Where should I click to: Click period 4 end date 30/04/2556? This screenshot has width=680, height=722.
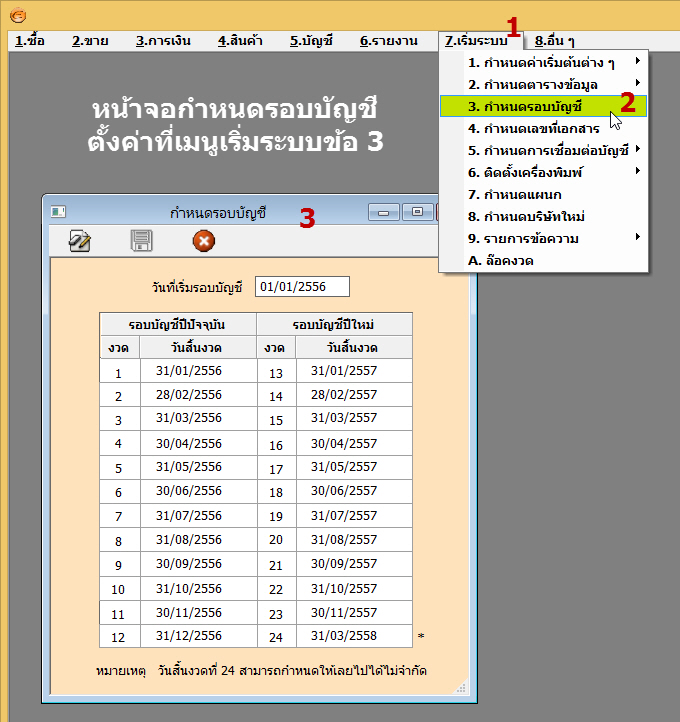pos(198,443)
